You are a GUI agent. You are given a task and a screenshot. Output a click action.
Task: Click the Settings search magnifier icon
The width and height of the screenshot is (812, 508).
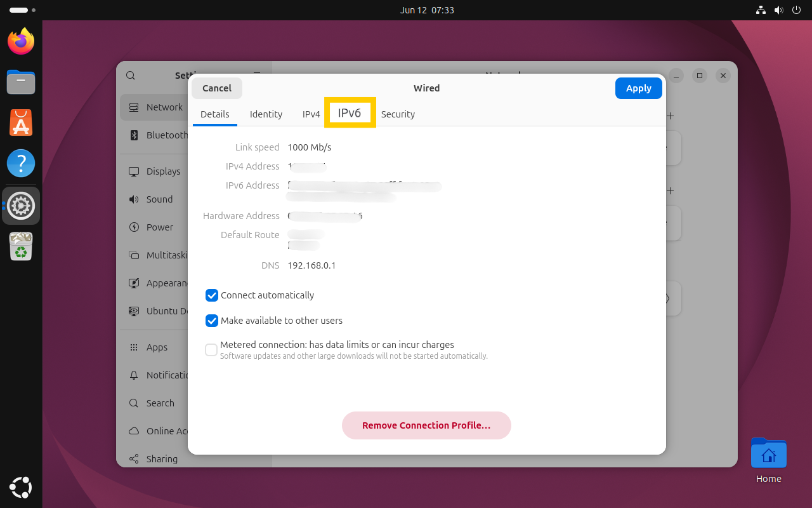click(x=131, y=76)
